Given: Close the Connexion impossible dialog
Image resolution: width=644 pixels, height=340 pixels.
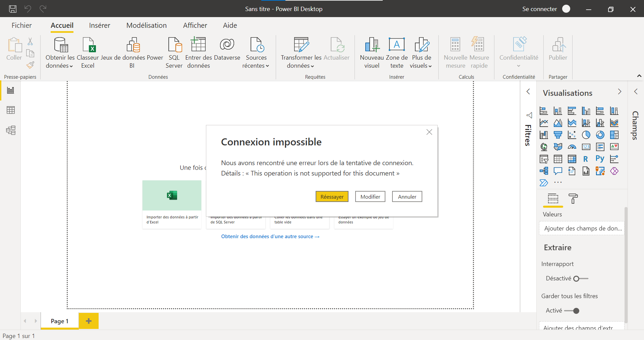Looking at the screenshot, I should click(429, 132).
